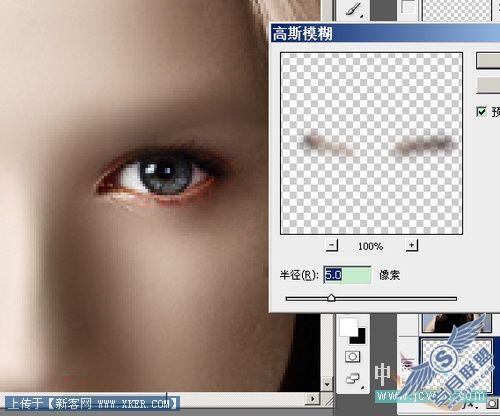The width and height of the screenshot is (500, 416).
Task: Add a layer mask using panel icon
Action: coord(492,404)
